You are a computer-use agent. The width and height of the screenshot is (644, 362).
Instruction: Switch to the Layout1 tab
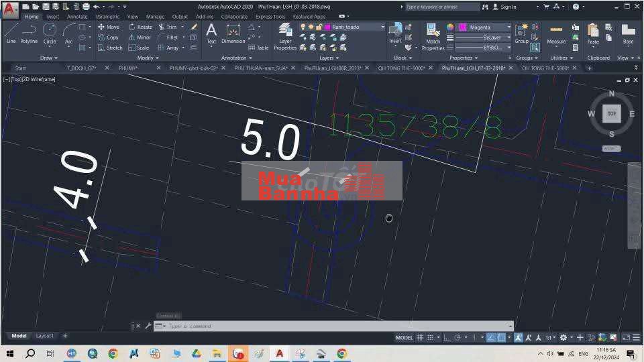click(x=44, y=335)
